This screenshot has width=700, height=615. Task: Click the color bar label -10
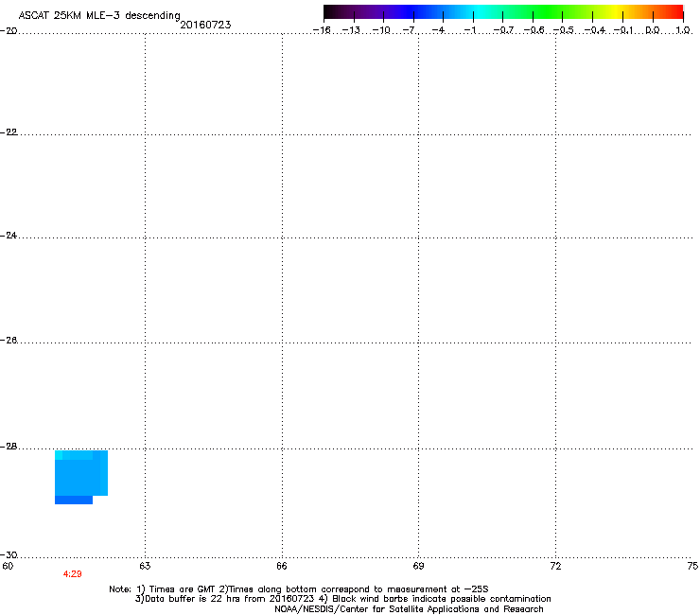pos(381,30)
